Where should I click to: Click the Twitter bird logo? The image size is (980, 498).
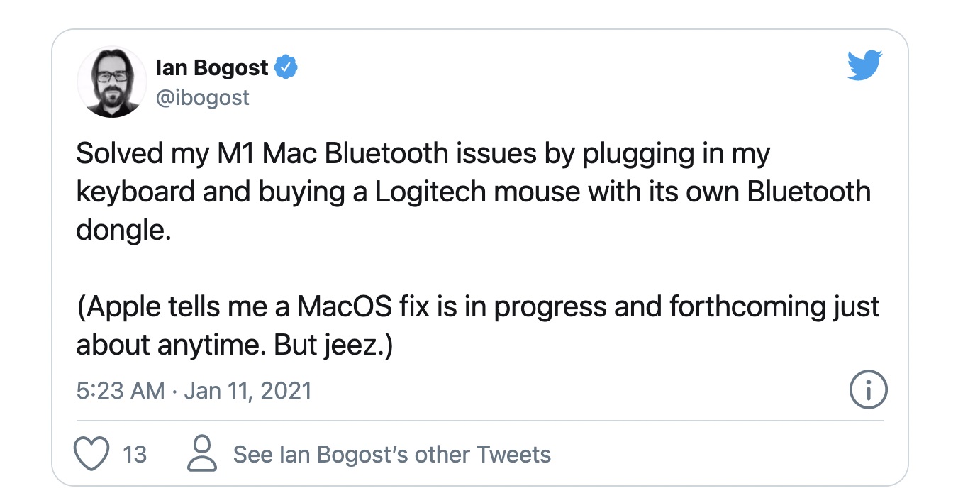[864, 66]
